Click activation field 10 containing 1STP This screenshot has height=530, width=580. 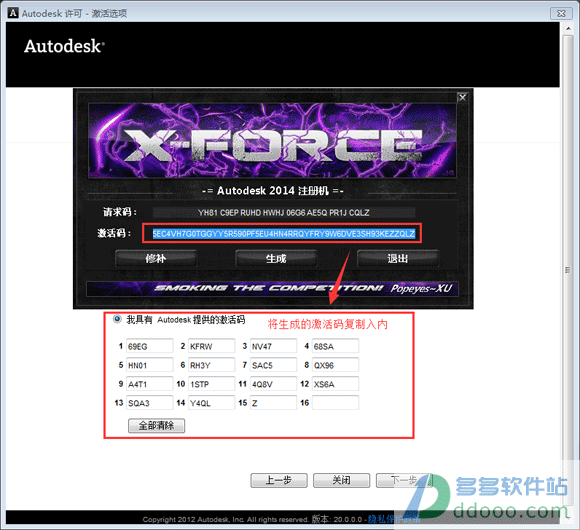tap(212, 384)
